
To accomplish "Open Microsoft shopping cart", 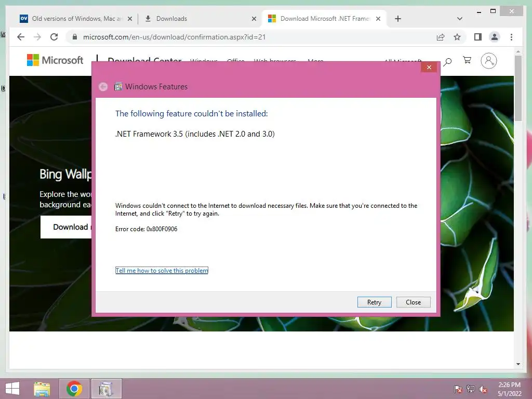I will click(x=467, y=60).
